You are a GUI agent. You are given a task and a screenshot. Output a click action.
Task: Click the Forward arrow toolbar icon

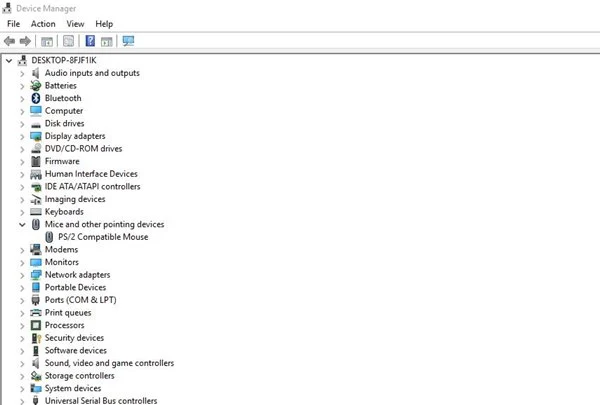click(x=25, y=41)
